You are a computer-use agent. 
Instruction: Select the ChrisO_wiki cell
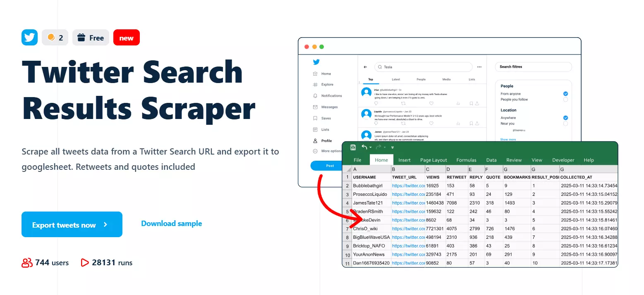[x=371, y=228]
